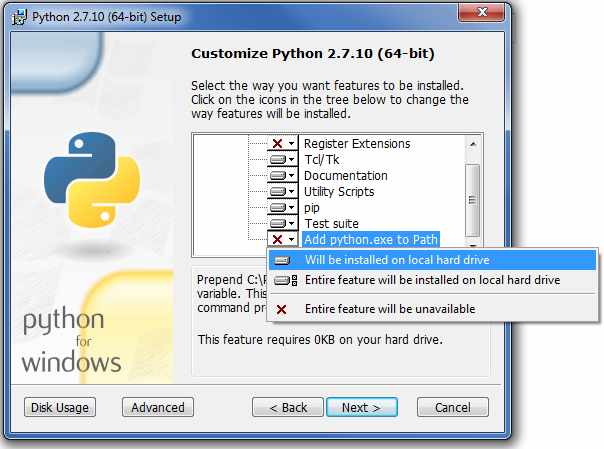
Task: Proceed by clicking Next
Action: point(361,407)
